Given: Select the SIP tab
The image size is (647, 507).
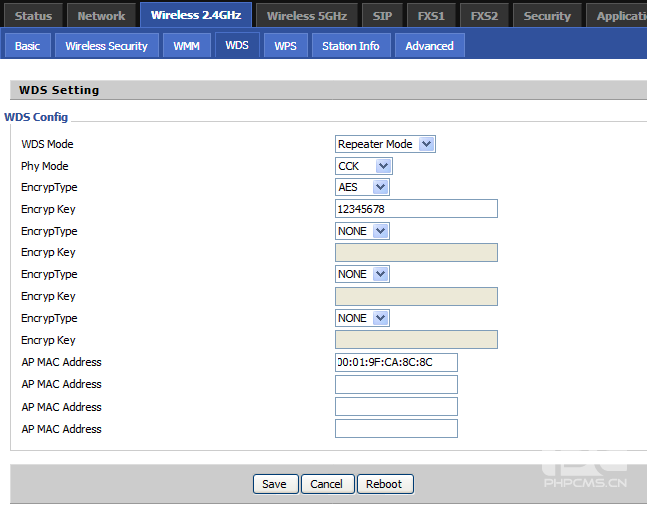Looking at the screenshot, I should (x=382, y=16).
